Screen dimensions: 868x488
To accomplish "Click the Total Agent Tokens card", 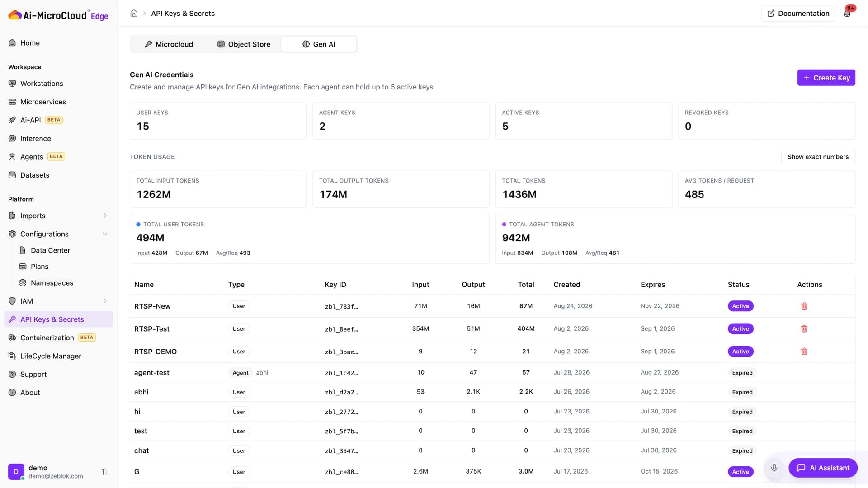I will 675,239.
